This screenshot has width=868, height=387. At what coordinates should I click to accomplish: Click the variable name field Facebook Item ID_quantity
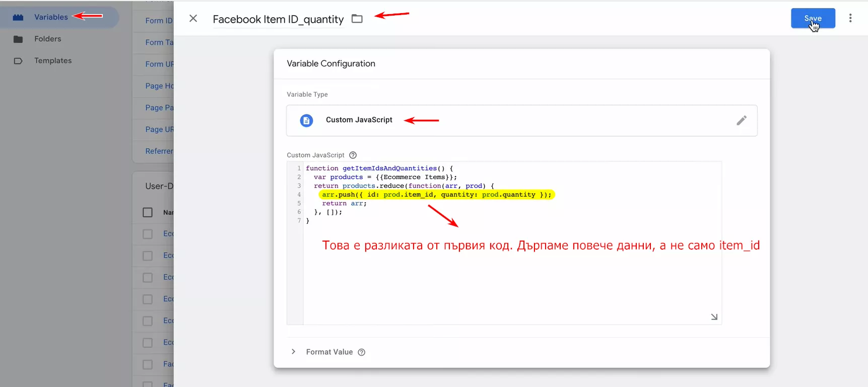pyautogui.click(x=278, y=19)
